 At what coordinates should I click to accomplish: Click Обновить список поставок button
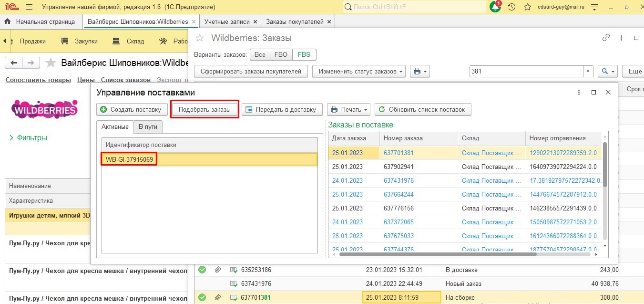(x=423, y=109)
